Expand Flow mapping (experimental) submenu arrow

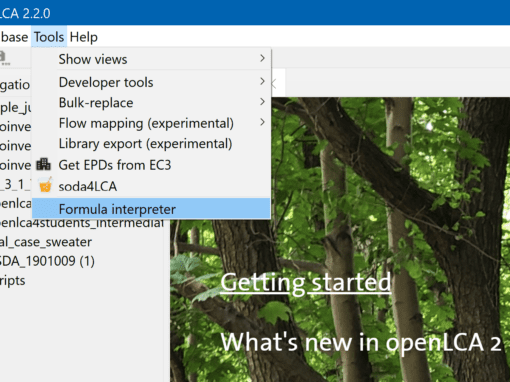tap(262, 123)
